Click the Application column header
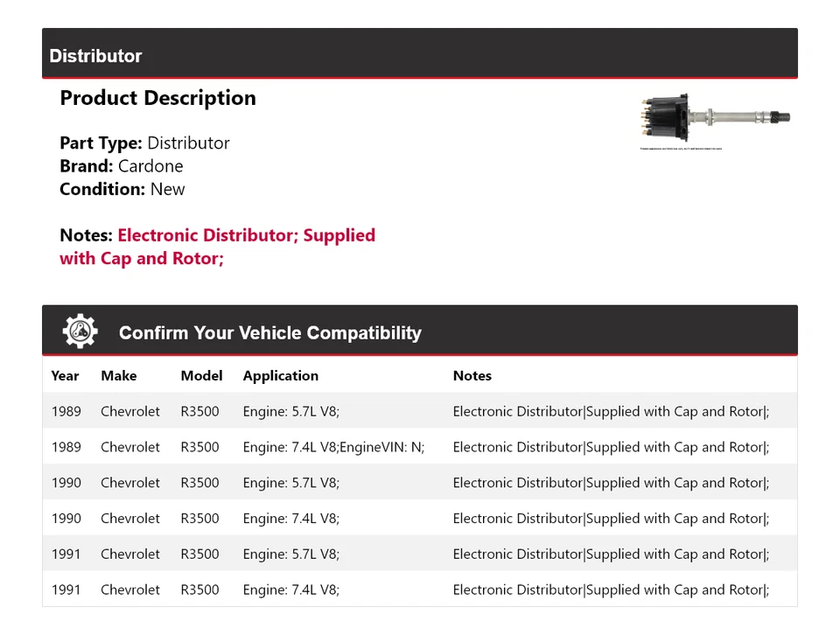 pos(280,376)
